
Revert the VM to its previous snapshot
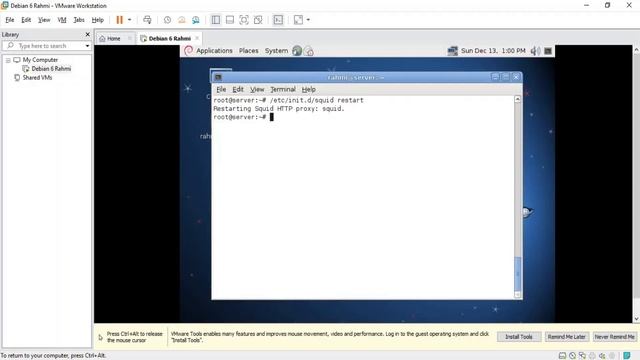click(182, 20)
